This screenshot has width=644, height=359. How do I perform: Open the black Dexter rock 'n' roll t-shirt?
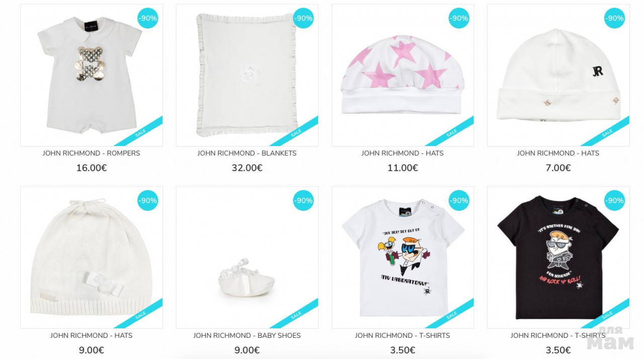tap(558, 258)
